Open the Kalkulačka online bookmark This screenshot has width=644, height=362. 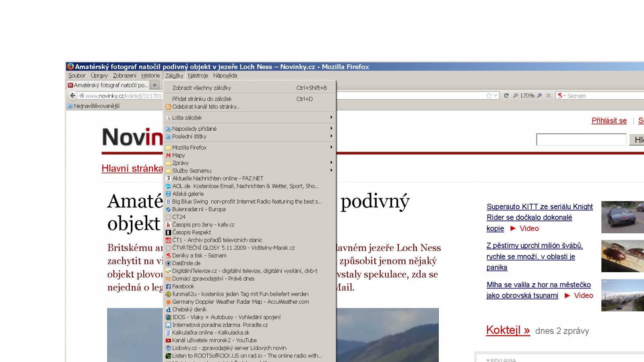(250, 333)
